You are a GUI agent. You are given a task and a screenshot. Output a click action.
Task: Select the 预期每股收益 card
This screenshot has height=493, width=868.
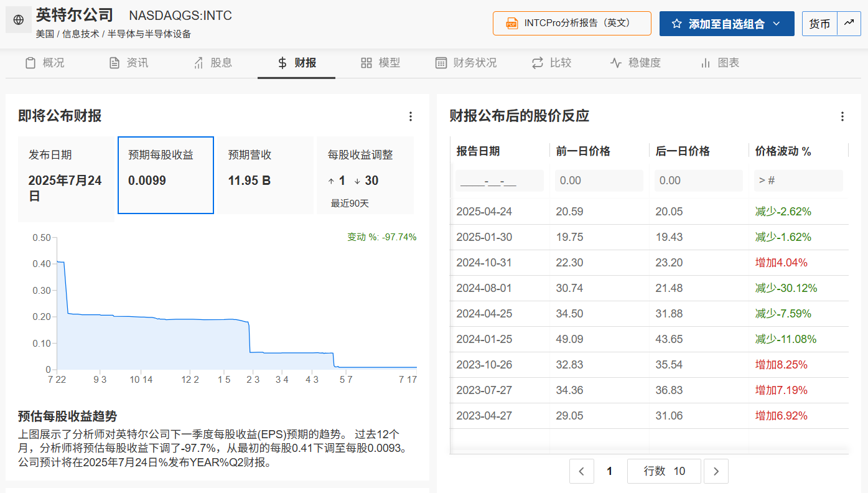(166, 175)
